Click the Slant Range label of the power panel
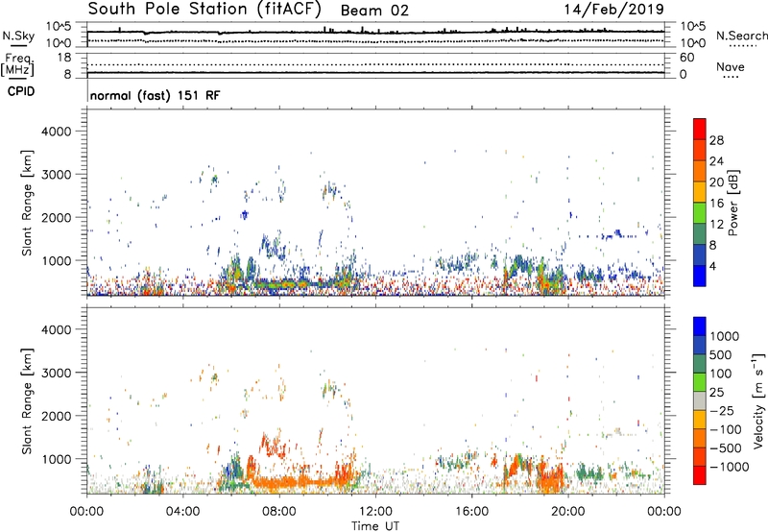The image size is (768, 532). 27,203
